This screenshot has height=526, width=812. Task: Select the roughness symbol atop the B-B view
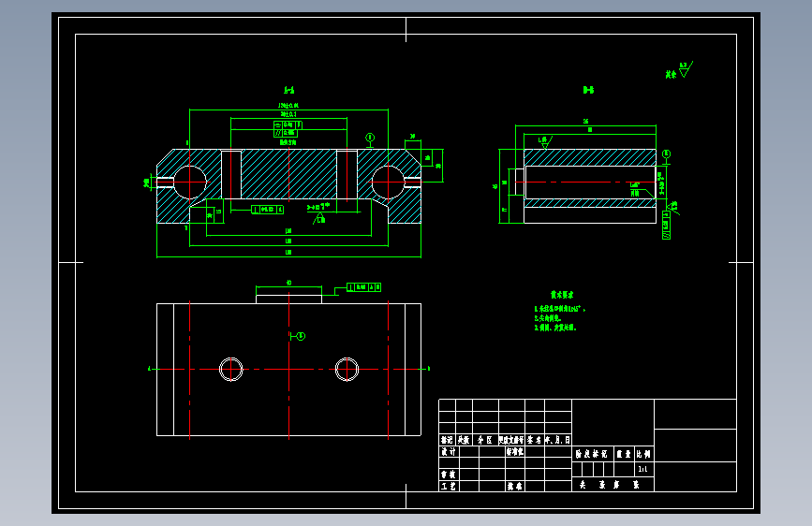tap(545, 141)
